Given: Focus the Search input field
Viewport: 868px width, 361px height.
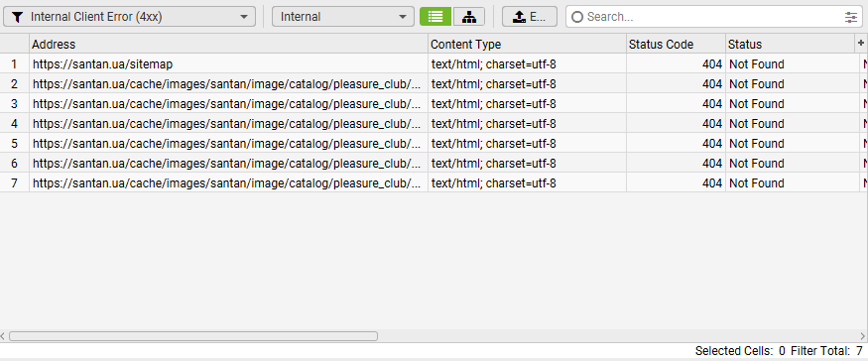Looking at the screenshot, I should pos(714,17).
